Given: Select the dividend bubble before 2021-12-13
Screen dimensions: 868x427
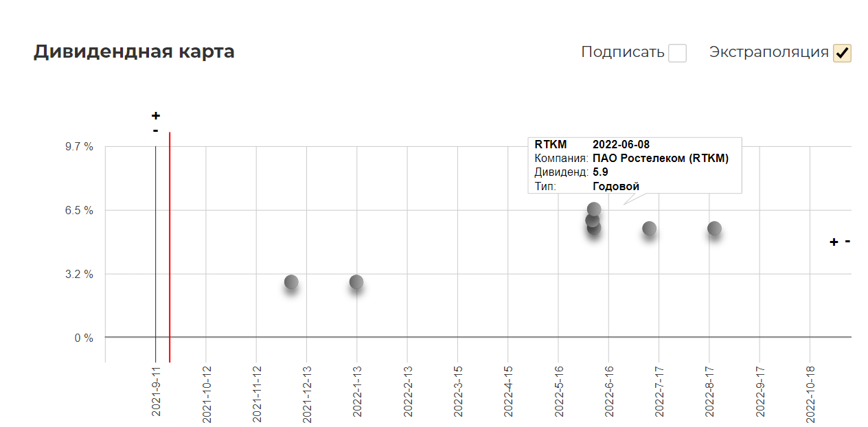Looking at the screenshot, I should 291,282.
